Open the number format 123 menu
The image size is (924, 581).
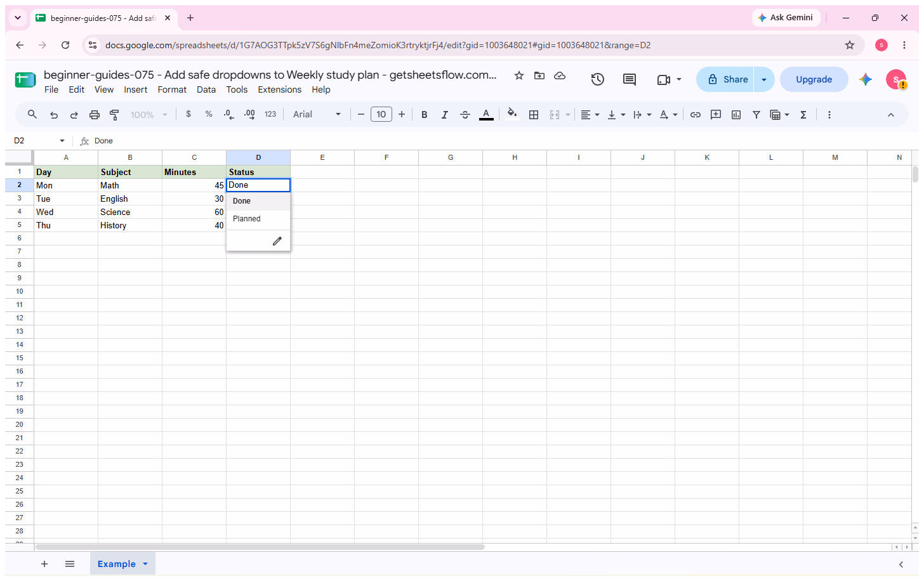[270, 114]
